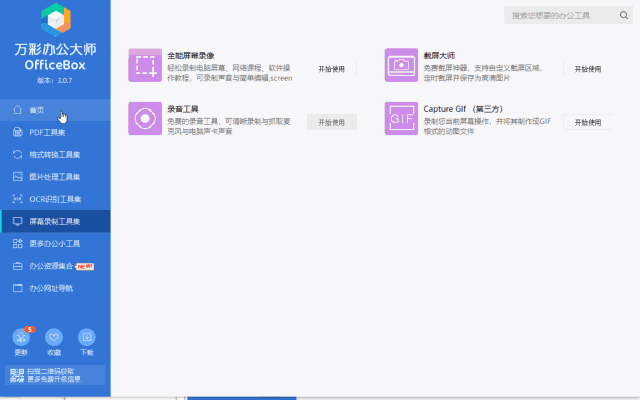Click the 截屏大师 camera icon
Image resolution: width=640 pixels, height=400 pixels.
[401, 65]
